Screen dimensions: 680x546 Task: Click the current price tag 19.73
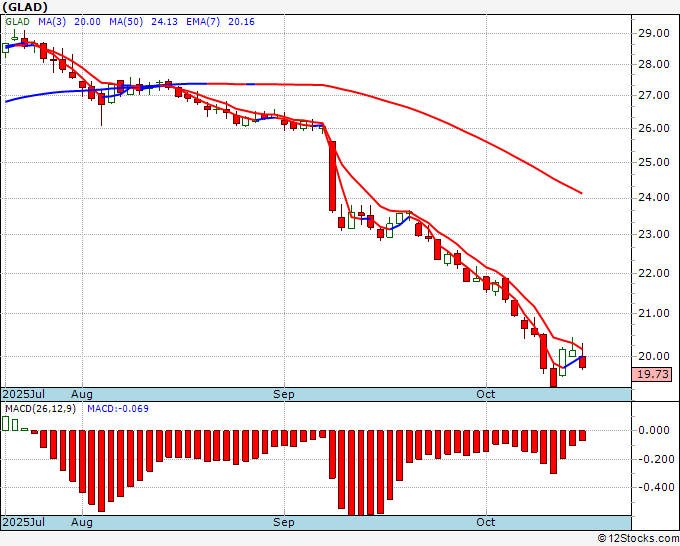(x=652, y=374)
